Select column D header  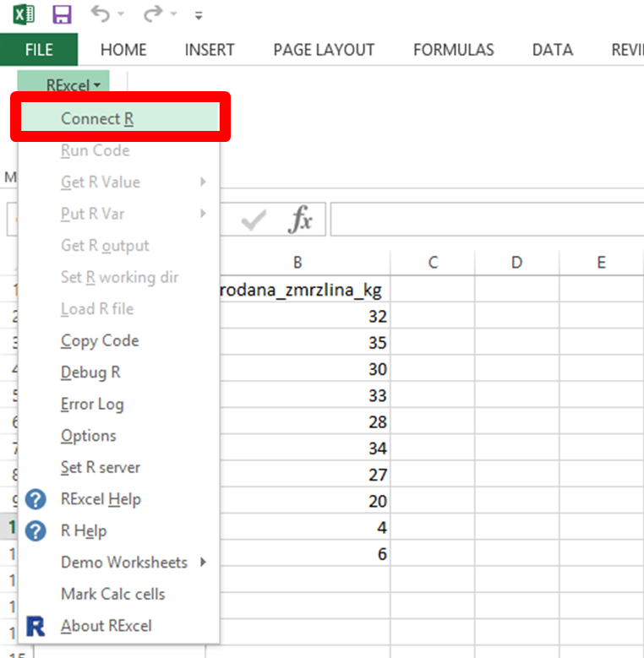coord(517,263)
